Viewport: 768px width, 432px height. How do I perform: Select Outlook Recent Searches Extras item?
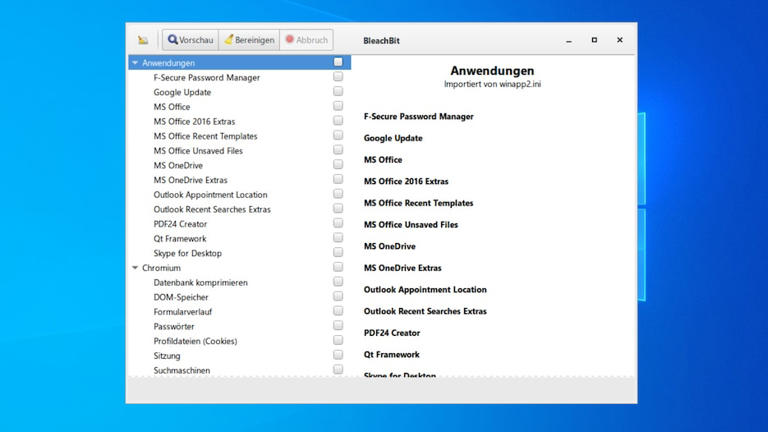click(x=212, y=209)
